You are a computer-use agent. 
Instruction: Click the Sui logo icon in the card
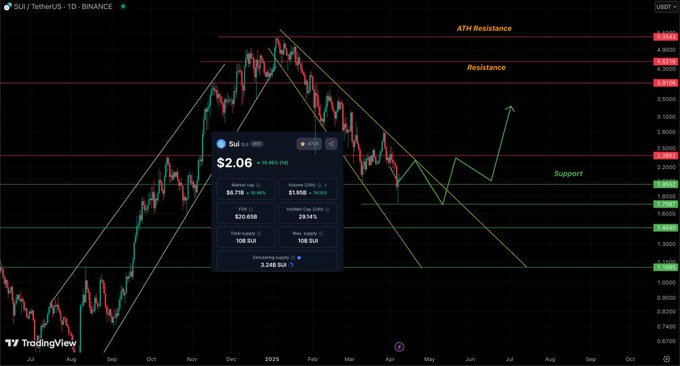(x=221, y=144)
